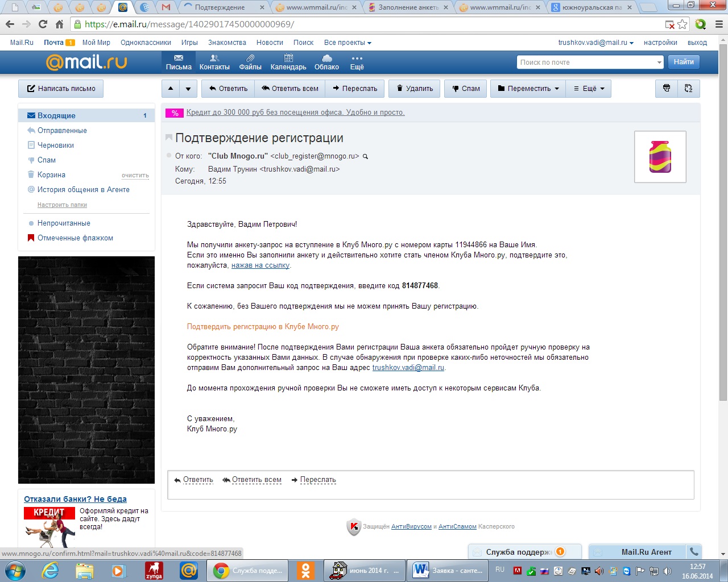The height and width of the screenshot is (582, 728).
Task: Click Ответить всем in the top toolbar
Action: click(x=290, y=89)
